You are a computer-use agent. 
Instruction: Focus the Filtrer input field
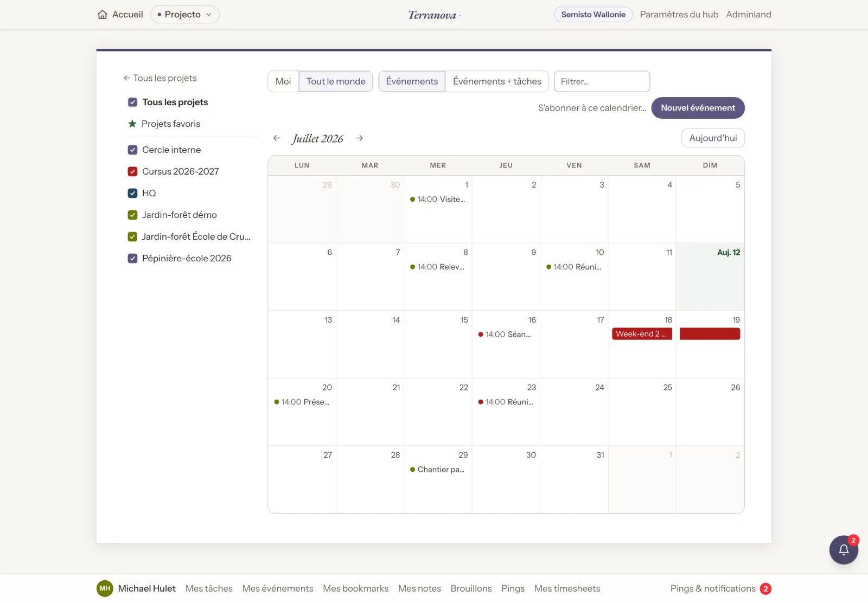(602, 81)
